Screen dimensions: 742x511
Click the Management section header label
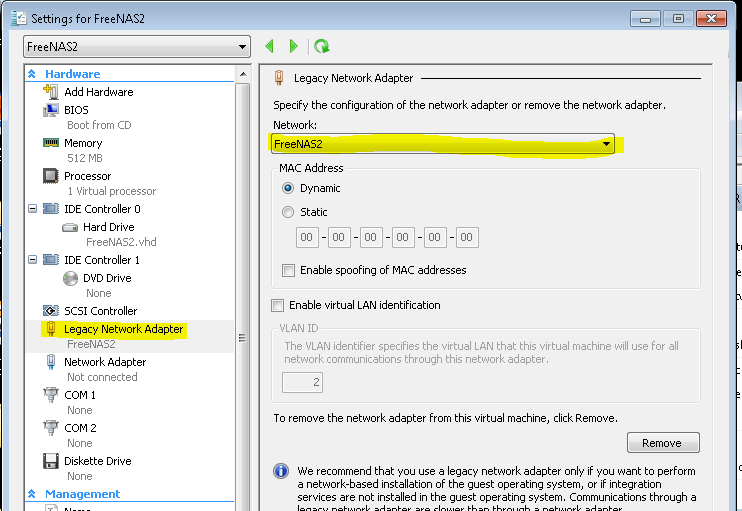point(83,494)
